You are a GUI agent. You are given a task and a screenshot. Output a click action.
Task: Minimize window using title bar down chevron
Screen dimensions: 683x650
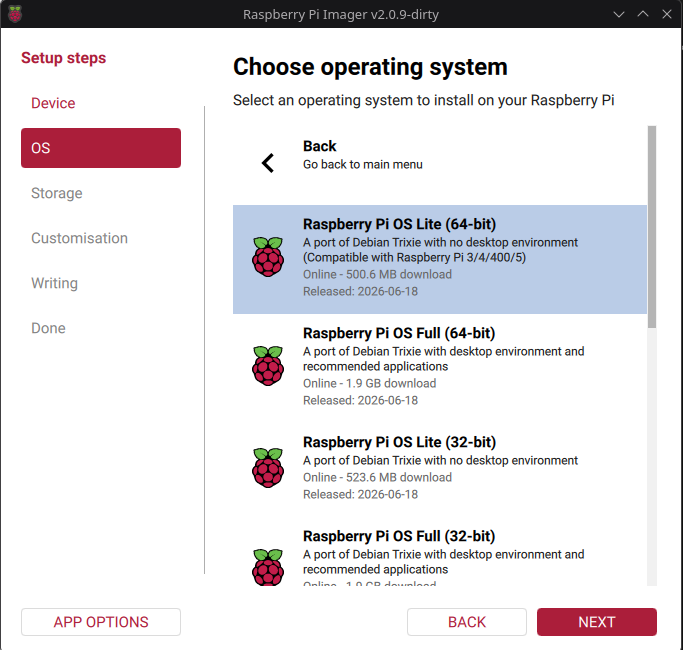pos(619,14)
